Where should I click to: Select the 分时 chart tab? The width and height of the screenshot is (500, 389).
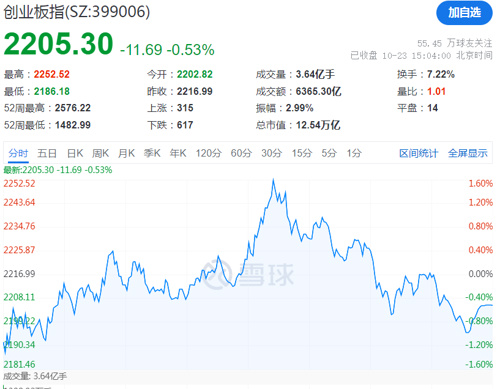coord(18,153)
